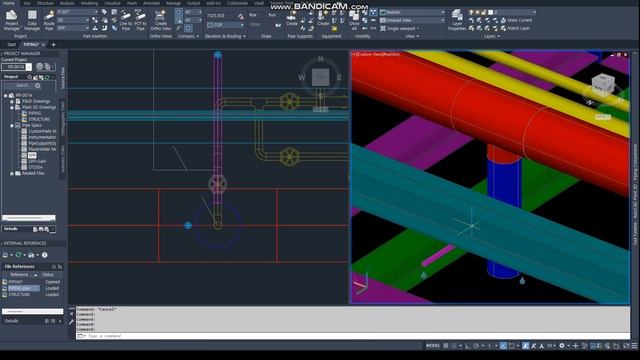Click the Refresh external references button
The height and width of the screenshot is (360, 640).
coord(18,255)
